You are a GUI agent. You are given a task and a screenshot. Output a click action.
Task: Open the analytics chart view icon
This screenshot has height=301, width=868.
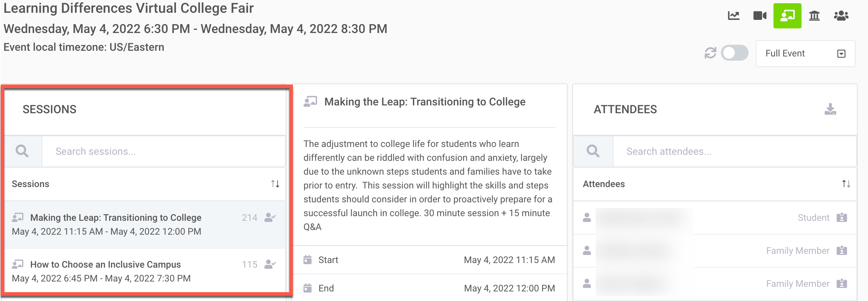tap(734, 16)
